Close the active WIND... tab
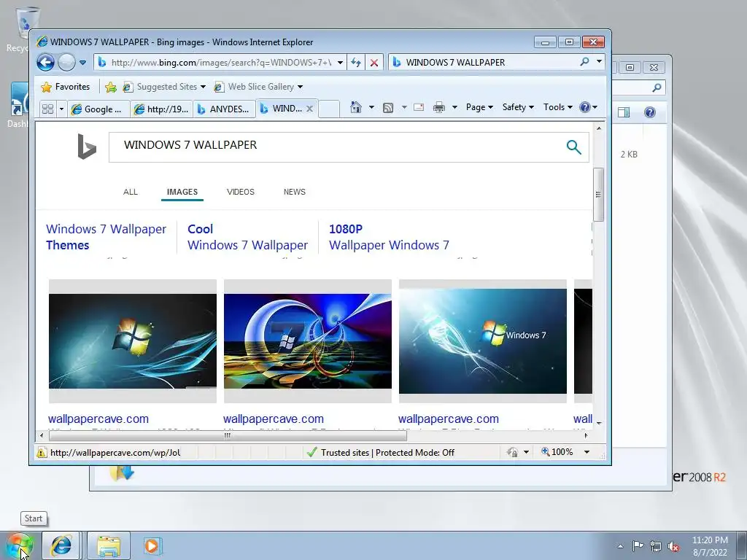Image resolution: width=747 pixels, height=560 pixels. point(309,109)
